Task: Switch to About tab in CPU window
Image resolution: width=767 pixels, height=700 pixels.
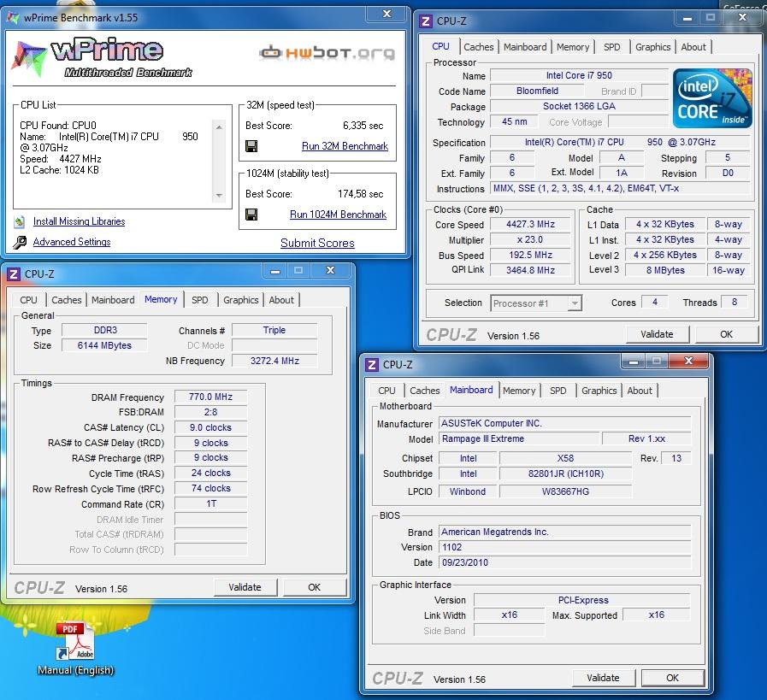Action: pyautogui.click(x=693, y=47)
